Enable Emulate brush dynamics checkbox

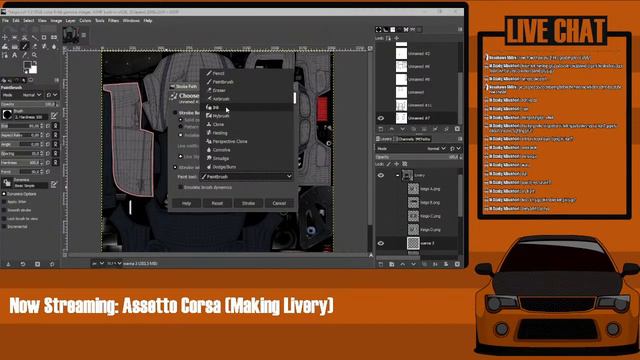coord(180,187)
